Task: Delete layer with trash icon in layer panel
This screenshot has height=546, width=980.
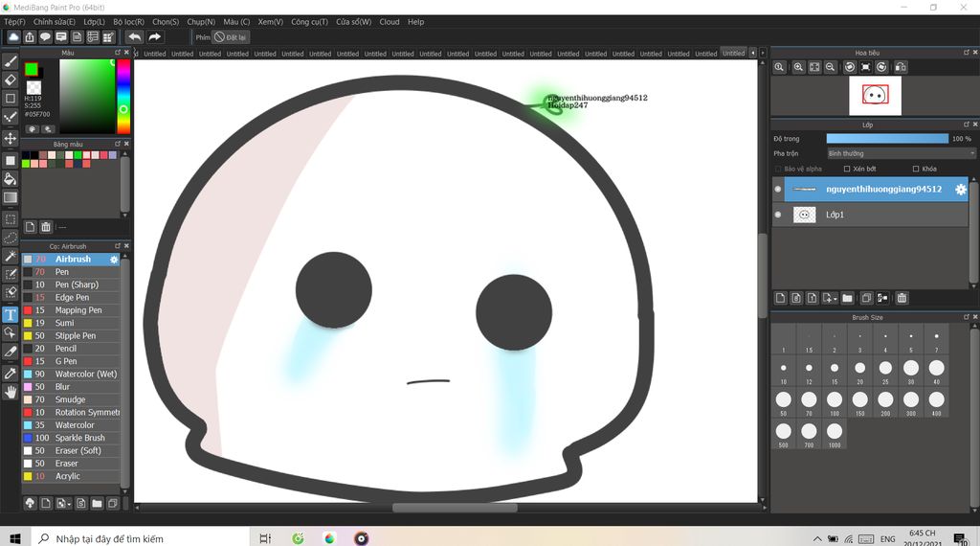Action: tap(902, 298)
